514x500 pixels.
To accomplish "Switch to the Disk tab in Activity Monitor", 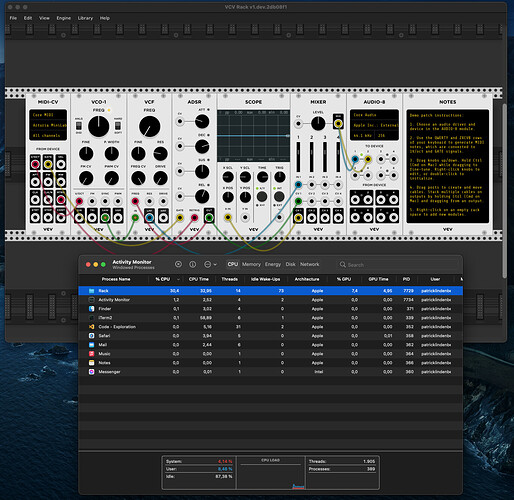I will pyautogui.click(x=290, y=264).
